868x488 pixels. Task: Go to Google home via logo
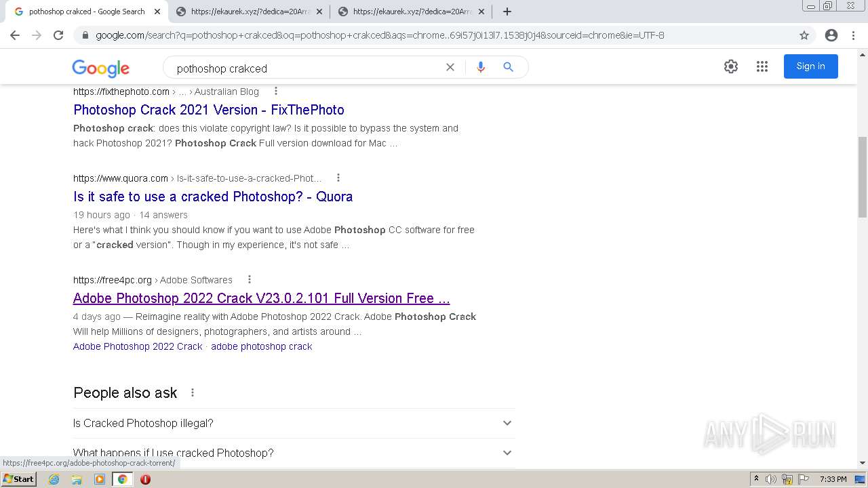coord(100,68)
